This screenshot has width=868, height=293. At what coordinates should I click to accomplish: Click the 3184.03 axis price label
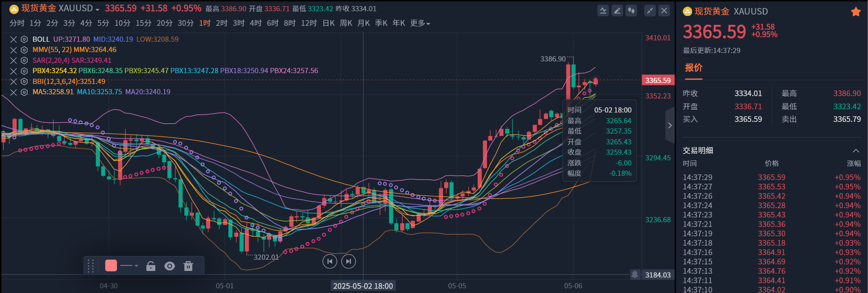(x=658, y=275)
